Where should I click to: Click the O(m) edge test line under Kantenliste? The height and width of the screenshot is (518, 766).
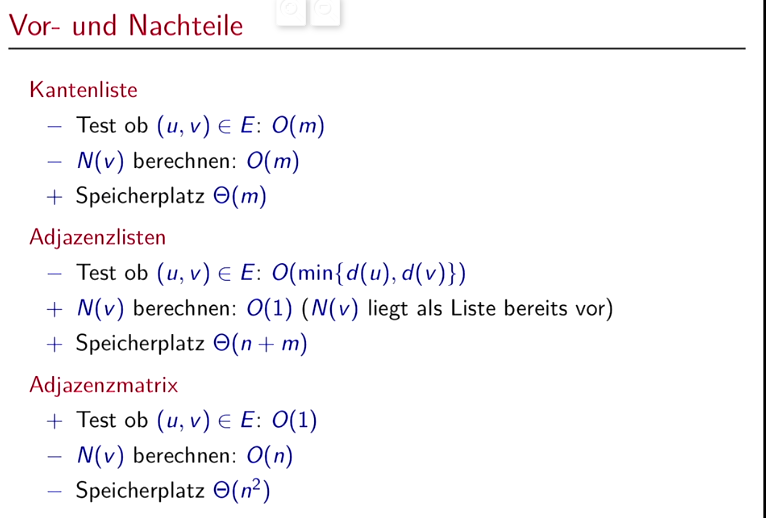point(200,126)
